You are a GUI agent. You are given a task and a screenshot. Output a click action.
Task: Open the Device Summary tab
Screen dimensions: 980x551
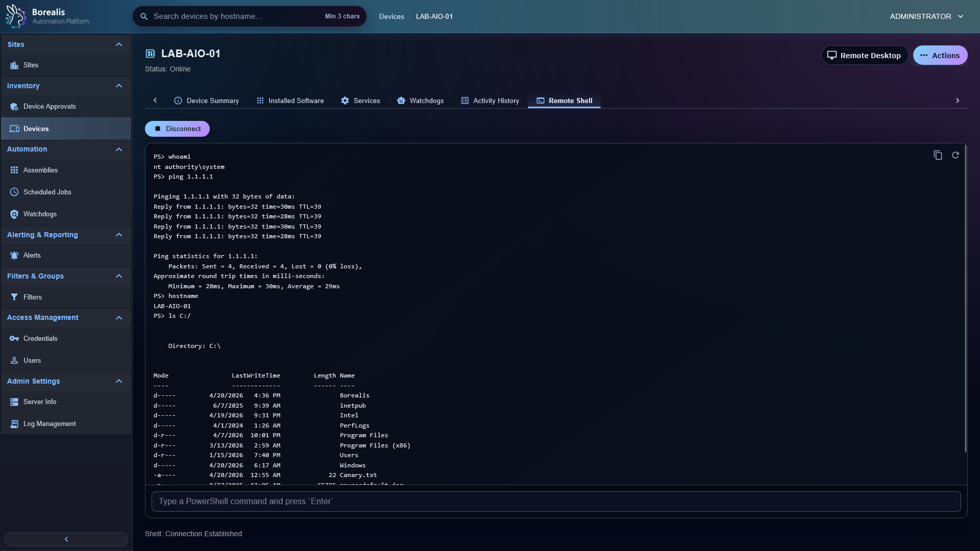pyautogui.click(x=207, y=101)
